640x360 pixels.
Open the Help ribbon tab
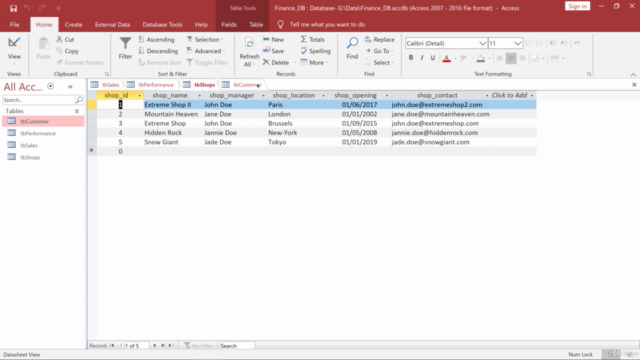click(x=201, y=24)
